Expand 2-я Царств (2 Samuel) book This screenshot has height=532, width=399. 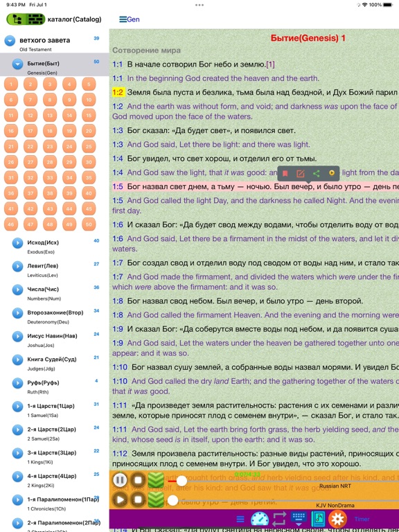[x=17, y=430]
